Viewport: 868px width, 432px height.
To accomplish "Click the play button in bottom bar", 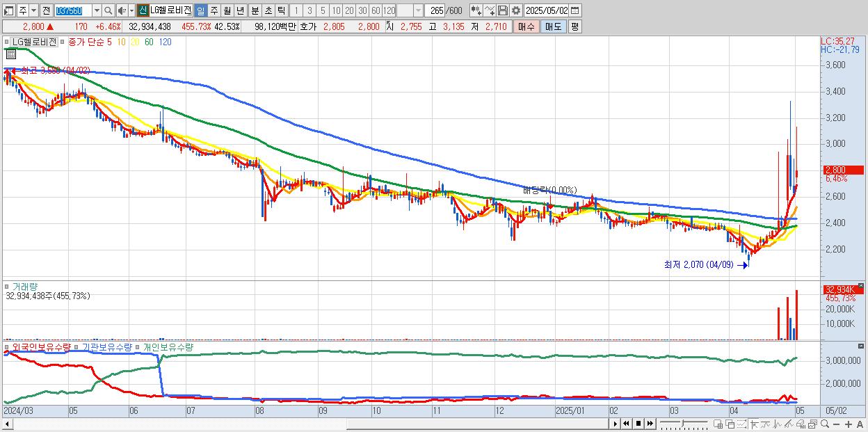I will 616,424.
